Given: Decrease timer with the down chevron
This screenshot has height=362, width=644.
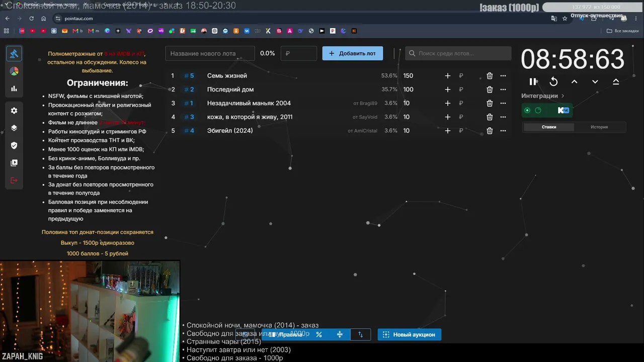Looking at the screenshot, I should tap(595, 81).
